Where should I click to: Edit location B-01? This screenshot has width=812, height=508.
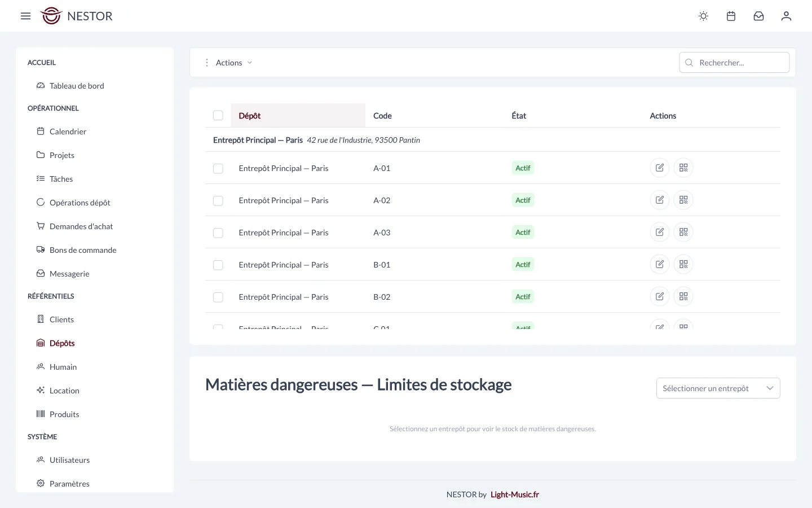tap(660, 264)
